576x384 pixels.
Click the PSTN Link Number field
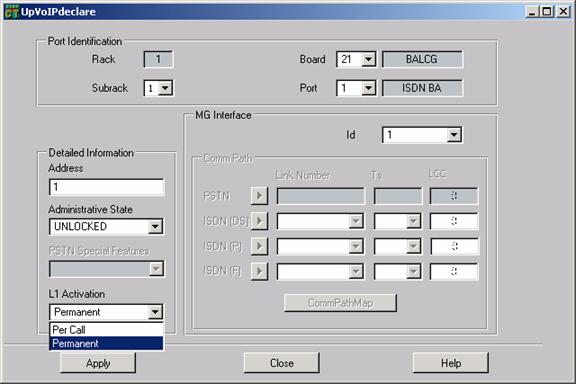click(x=320, y=196)
